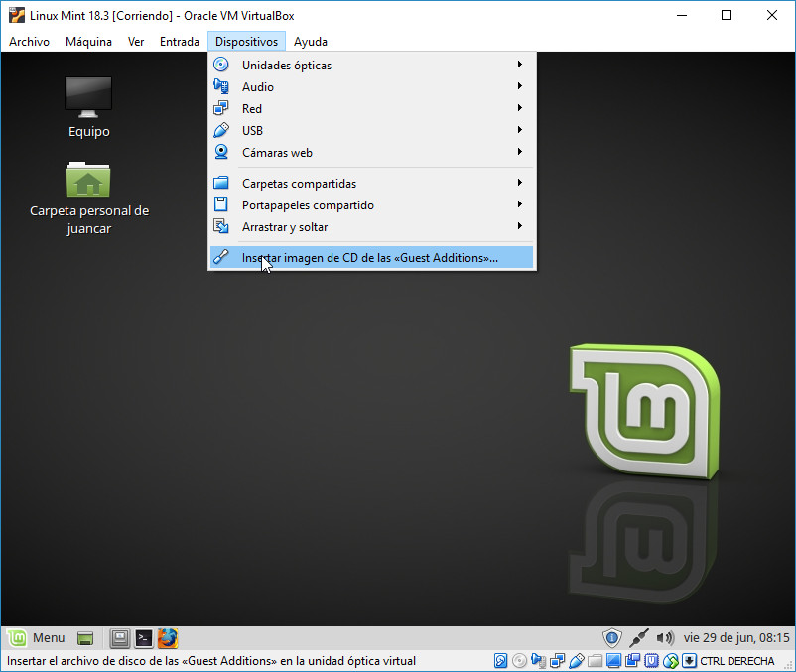Expand arrow for Carpetas compartidas
This screenshot has width=796, height=672.
coord(520,183)
